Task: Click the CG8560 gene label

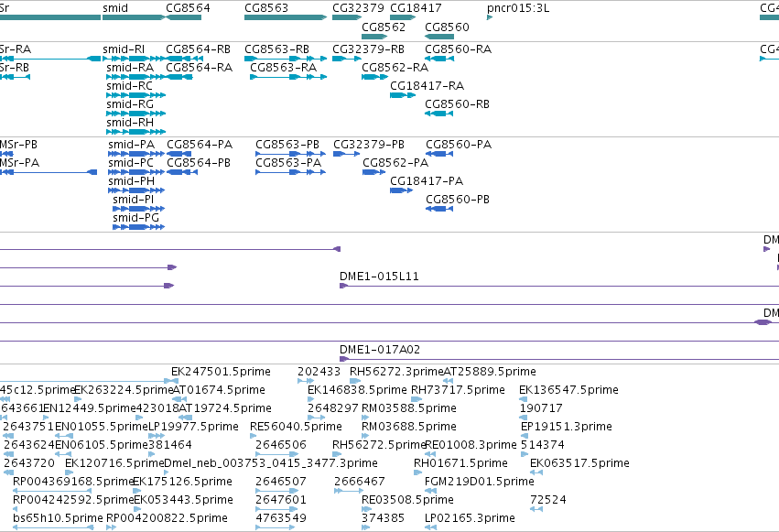Action: 447,27
